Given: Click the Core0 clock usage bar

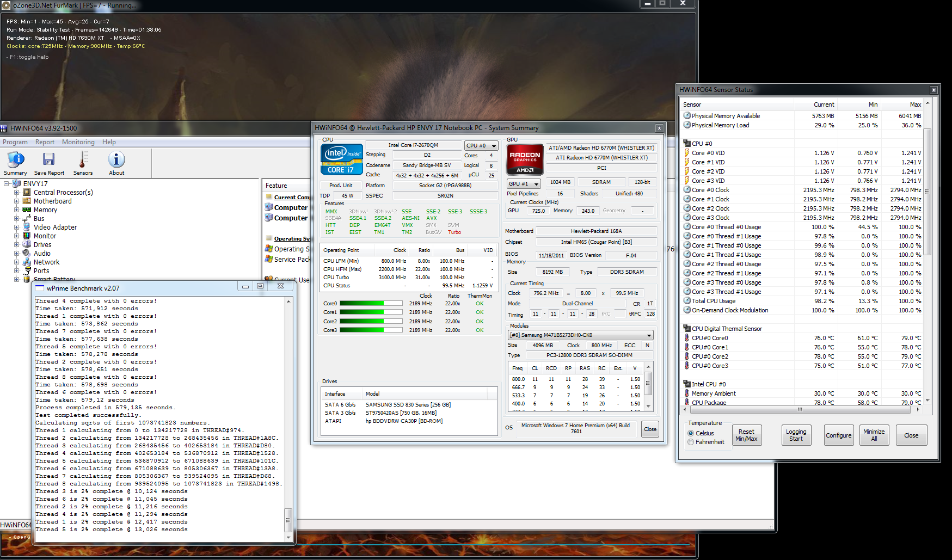Looking at the screenshot, I should pyautogui.click(x=371, y=304).
